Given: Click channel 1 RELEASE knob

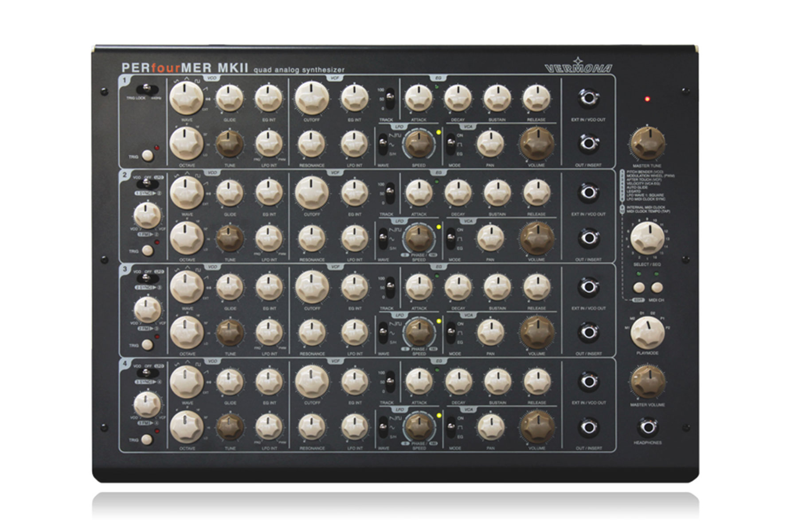Looking at the screenshot, I should point(536,98).
